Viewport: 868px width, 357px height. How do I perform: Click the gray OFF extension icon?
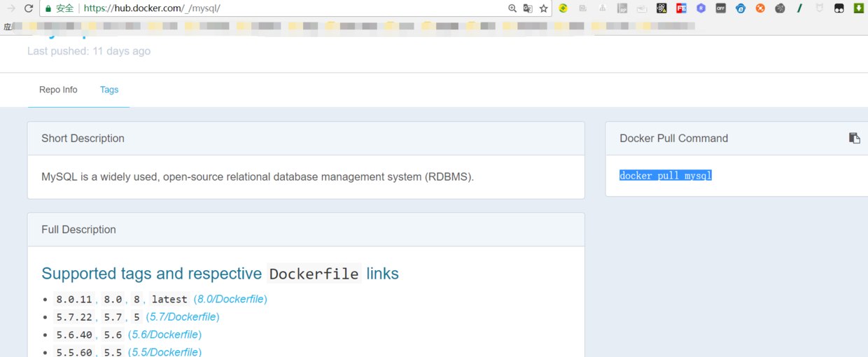(720, 8)
